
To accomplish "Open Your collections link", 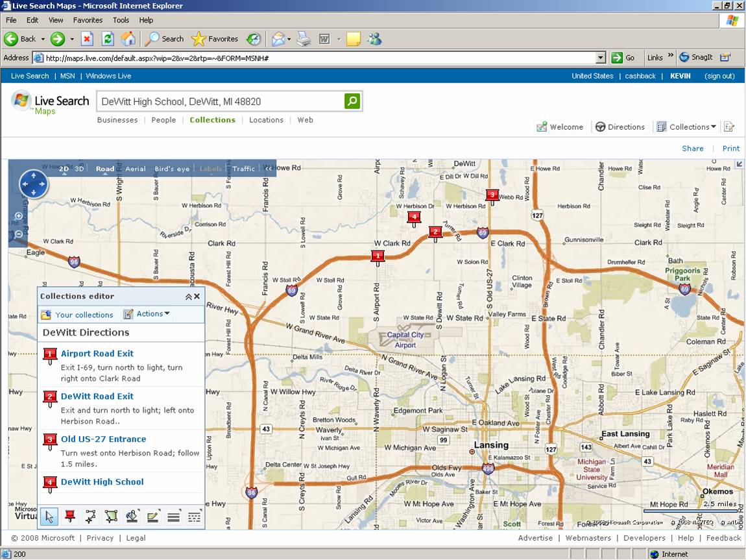I will coord(77,315).
